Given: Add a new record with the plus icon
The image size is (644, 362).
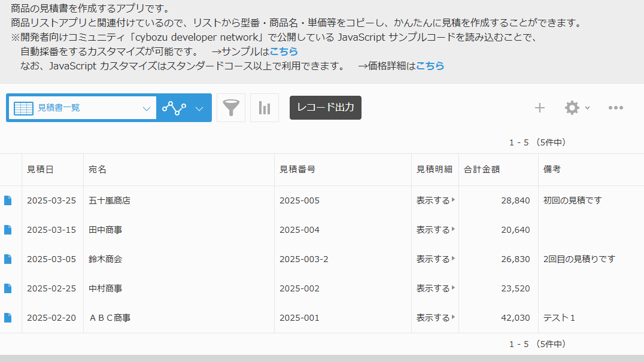Looking at the screenshot, I should (539, 108).
